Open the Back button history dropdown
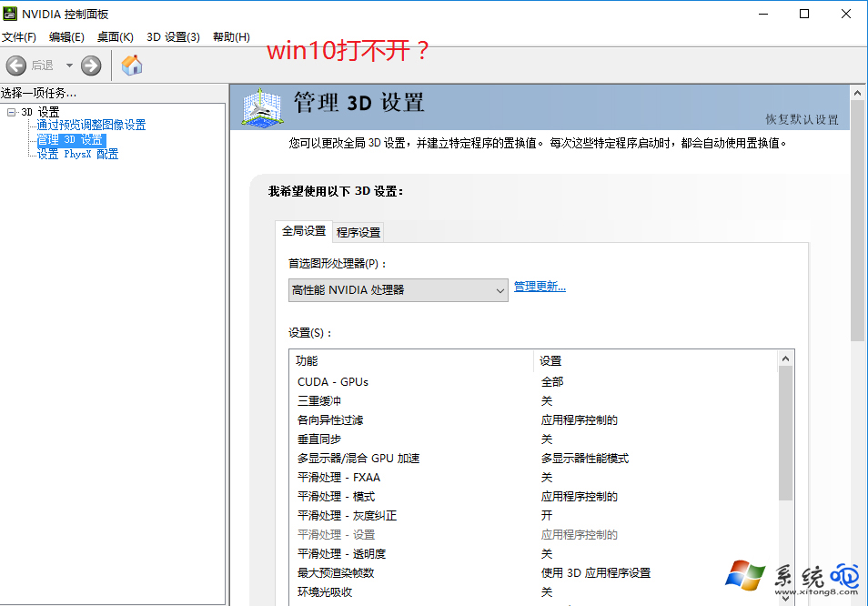The height and width of the screenshot is (606, 868). (x=68, y=65)
